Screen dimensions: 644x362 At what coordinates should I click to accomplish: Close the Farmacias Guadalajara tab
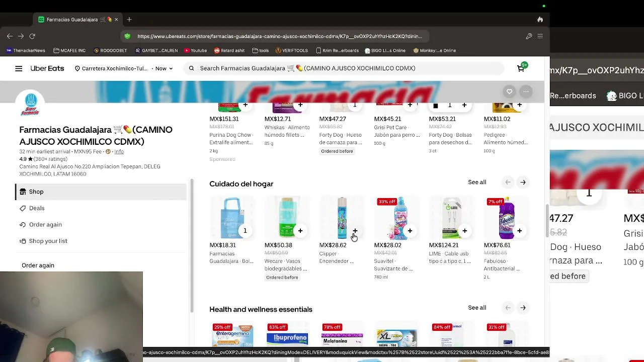[116, 20]
